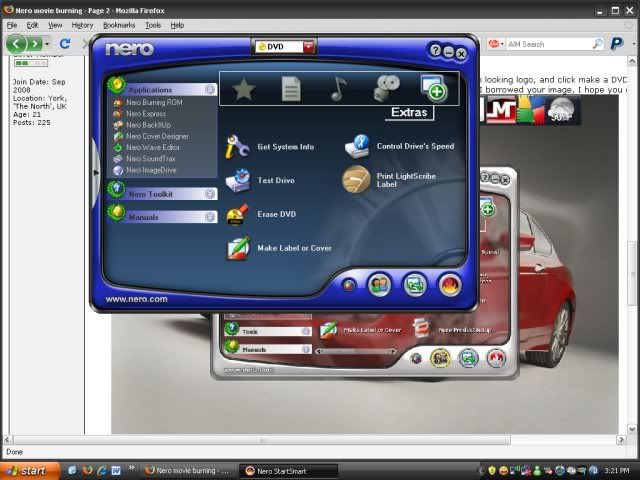Open Firefox Bookmarks menu

(x=119, y=25)
